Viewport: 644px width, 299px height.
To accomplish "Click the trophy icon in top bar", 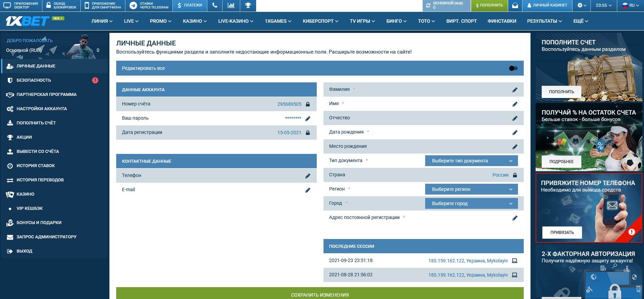I will tap(248, 5).
